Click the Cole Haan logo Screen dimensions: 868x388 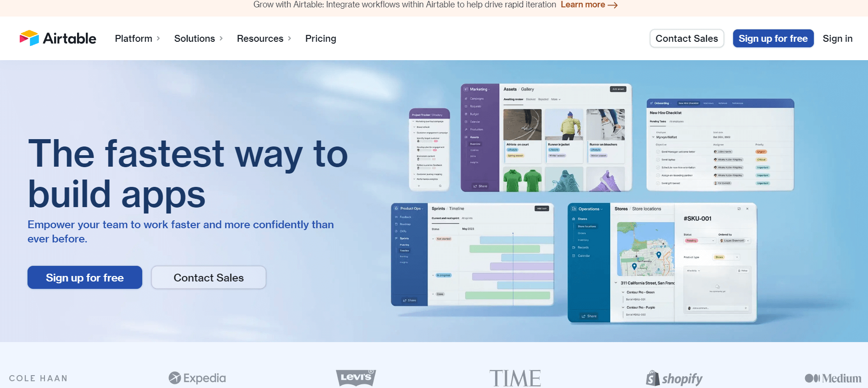[39, 378]
